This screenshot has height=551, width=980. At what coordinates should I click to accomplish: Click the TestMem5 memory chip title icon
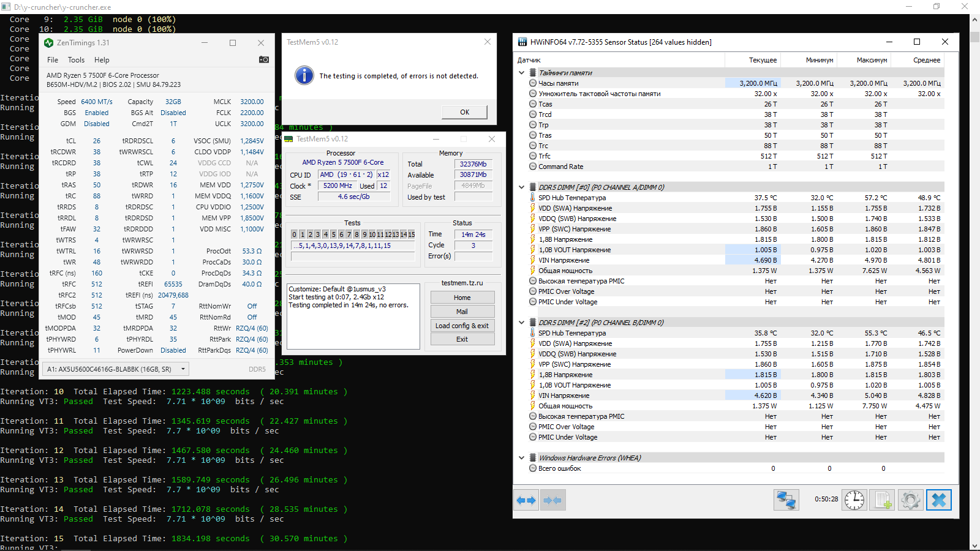pyautogui.click(x=288, y=139)
